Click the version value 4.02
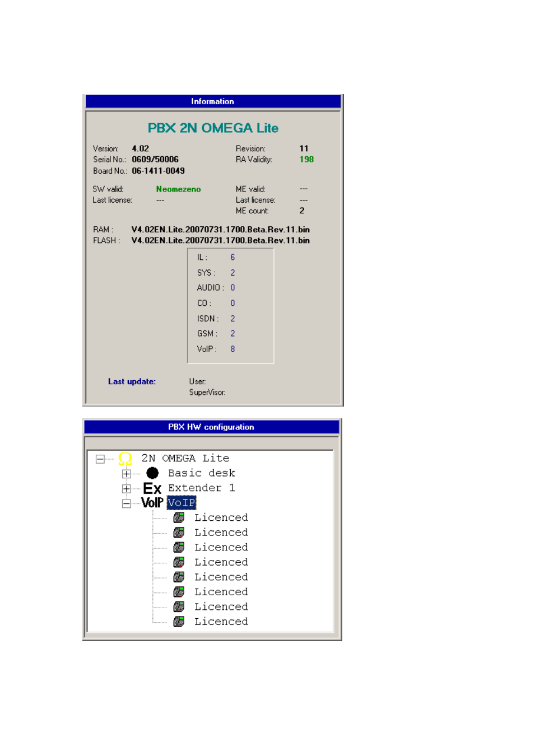 pos(141,149)
